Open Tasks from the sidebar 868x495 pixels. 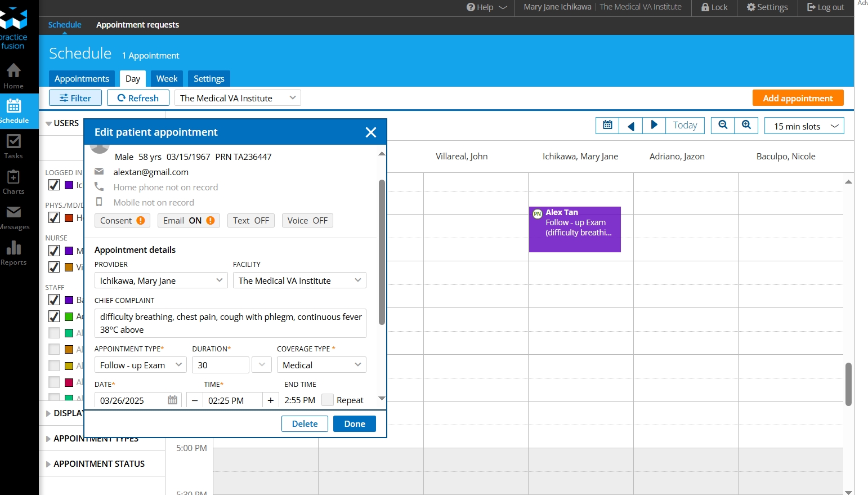(x=14, y=146)
